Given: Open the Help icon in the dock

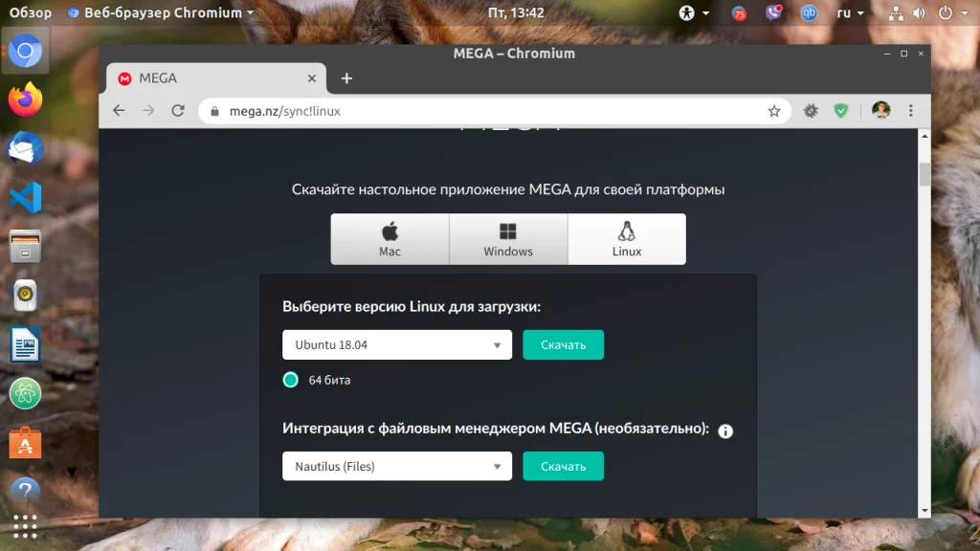Looking at the screenshot, I should (25, 491).
